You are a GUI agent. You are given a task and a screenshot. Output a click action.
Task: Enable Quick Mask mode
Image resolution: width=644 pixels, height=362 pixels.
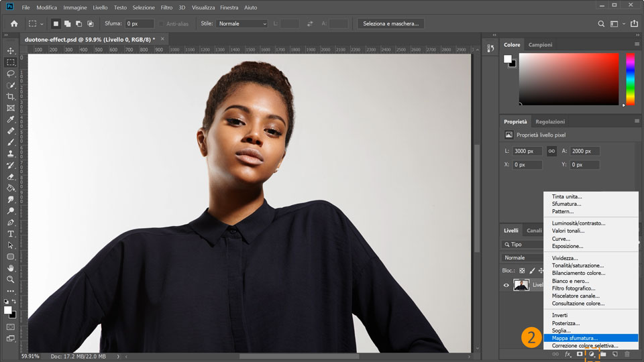pyautogui.click(x=11, y=327)
